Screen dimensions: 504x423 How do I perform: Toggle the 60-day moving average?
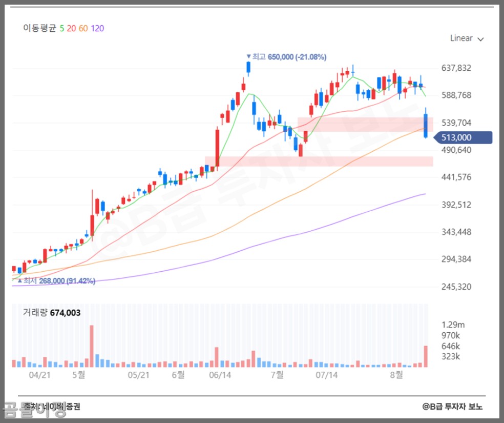pos(83,28)
